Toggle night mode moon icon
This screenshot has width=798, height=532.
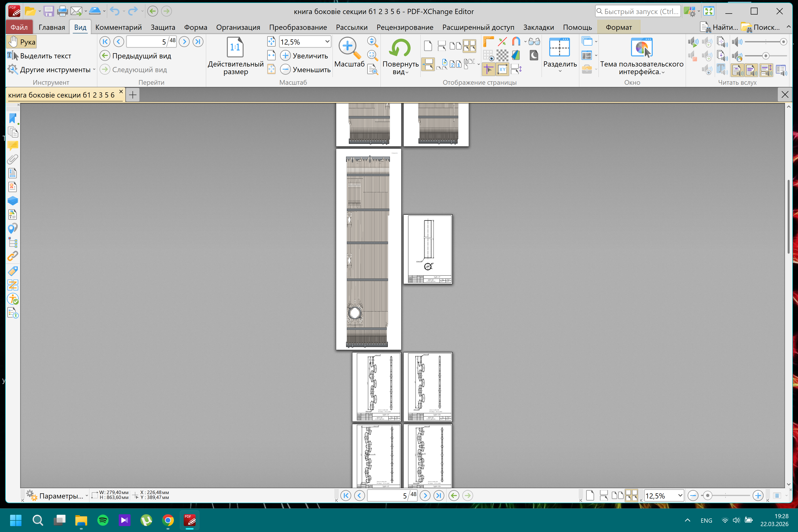[534, 55]
